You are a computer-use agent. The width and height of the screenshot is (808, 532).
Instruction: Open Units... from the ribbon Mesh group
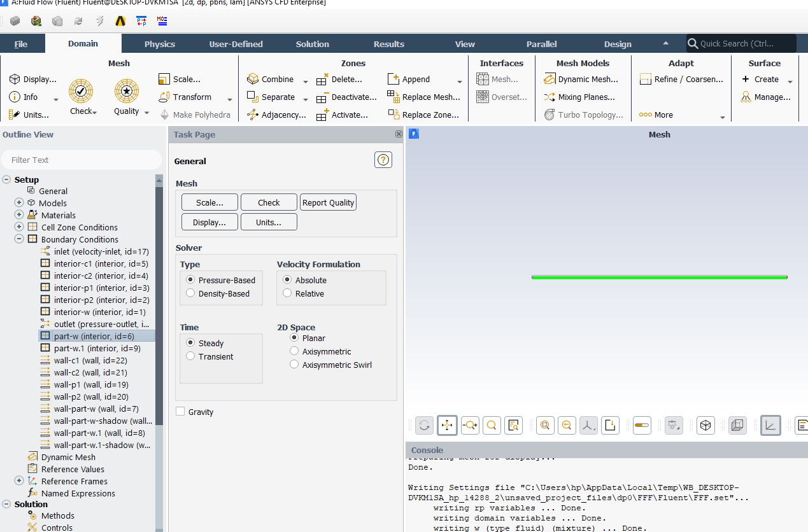pos(29,115)
